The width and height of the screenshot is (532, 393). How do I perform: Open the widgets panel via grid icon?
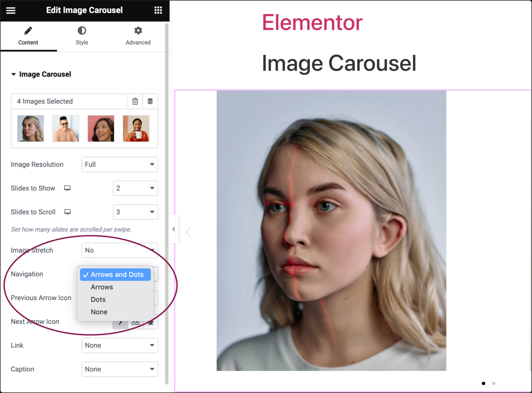[158, 10]
